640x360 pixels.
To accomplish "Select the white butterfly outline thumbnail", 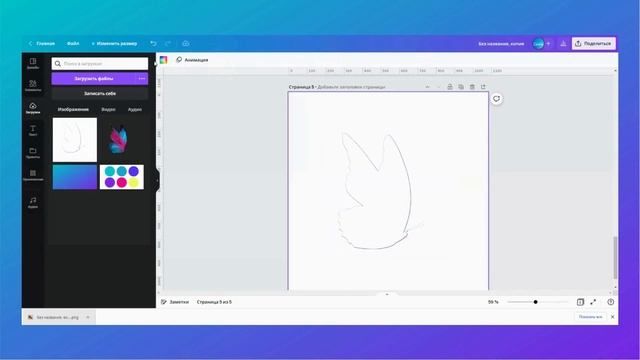I will (75, 140).
